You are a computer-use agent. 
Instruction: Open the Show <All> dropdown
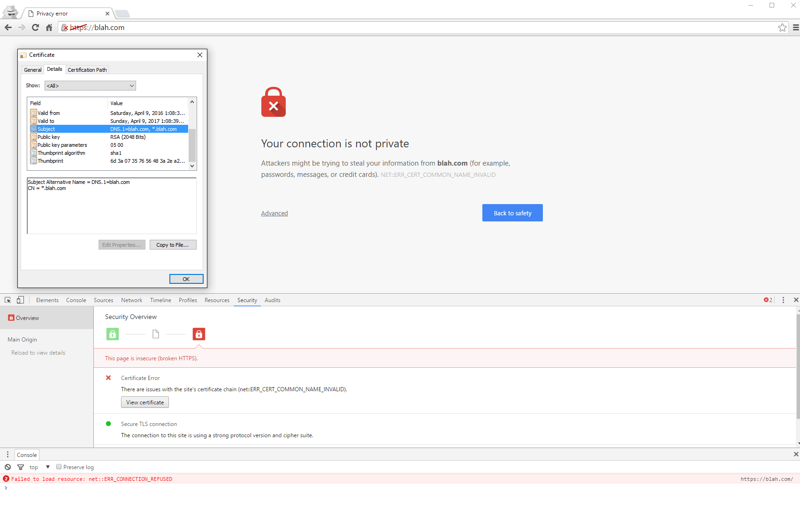tap(90, 86)
